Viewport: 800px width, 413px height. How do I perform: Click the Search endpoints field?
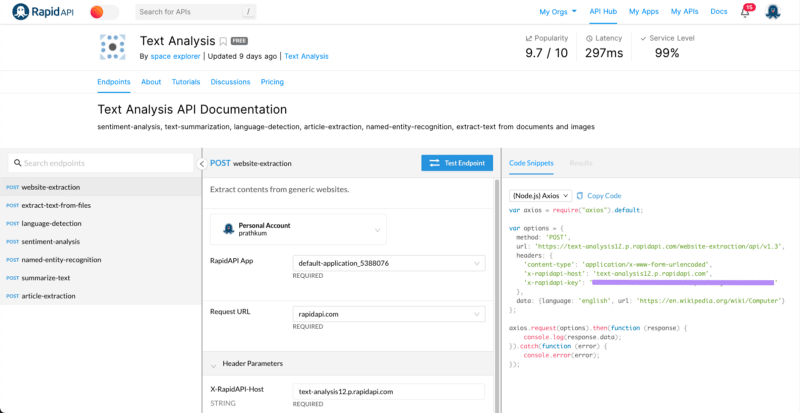click(x=101, y=163)
